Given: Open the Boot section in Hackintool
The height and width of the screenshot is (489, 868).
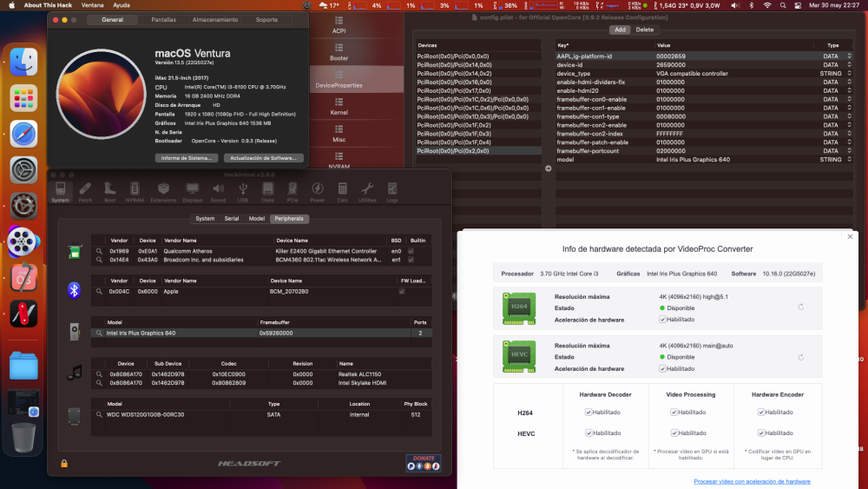Looking at the screenshot, I should [109, 192].
